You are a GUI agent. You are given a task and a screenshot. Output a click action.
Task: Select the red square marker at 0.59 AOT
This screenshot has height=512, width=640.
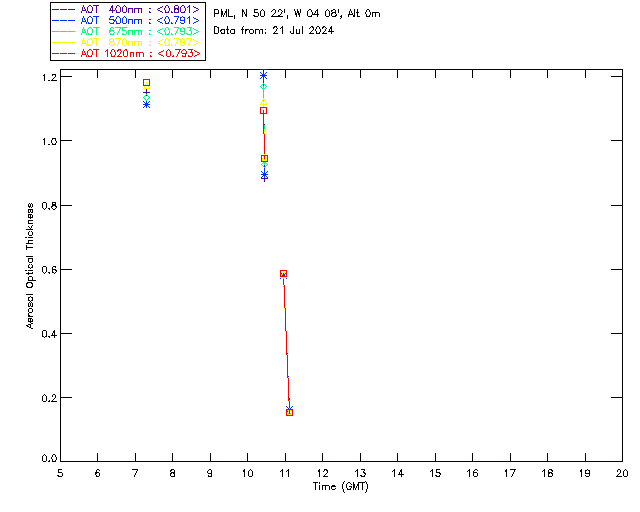pyautogui.click(x=283, y=274)
